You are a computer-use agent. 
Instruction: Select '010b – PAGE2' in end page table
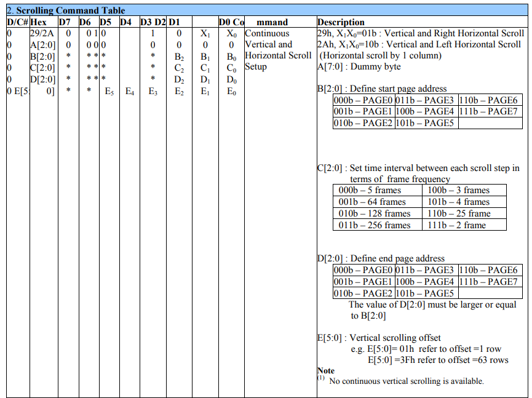pos(363,293)
